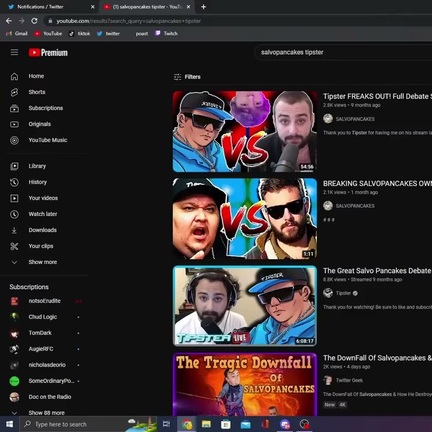Open title The Great Salvo Pancakes Debate

(377, 271)
